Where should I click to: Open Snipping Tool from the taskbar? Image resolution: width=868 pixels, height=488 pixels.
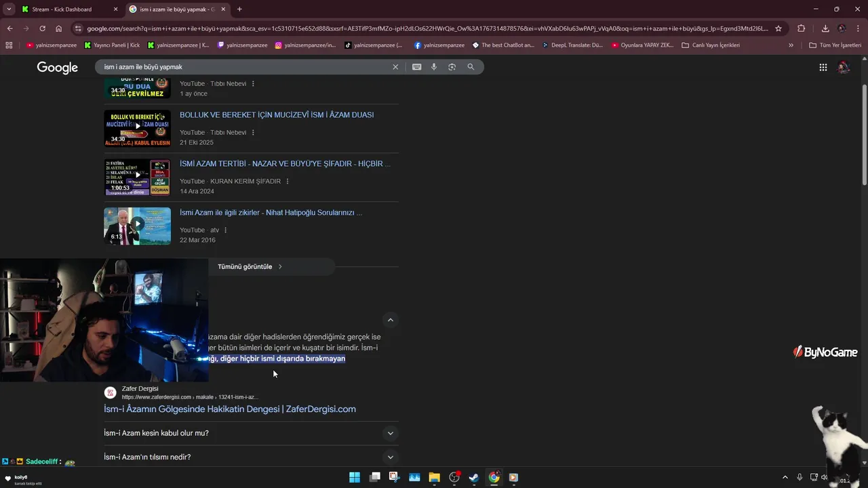(x=394, y=477)
